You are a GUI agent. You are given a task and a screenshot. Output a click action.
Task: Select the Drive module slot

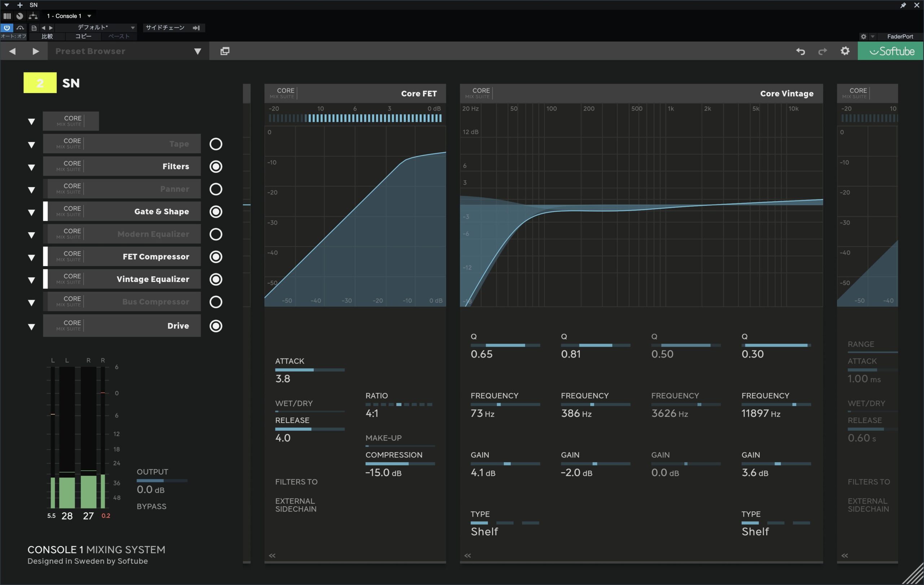pyautogui.click(x=122, y=326)
